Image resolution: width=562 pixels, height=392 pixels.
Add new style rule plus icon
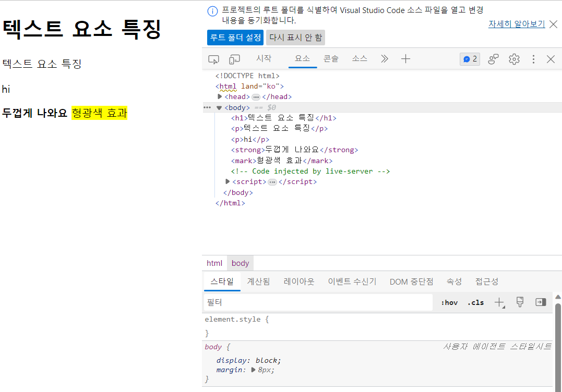499,302
